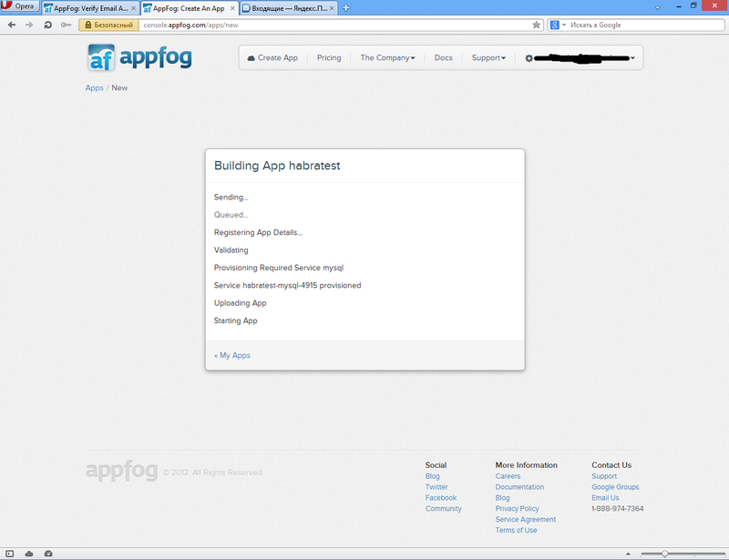This screenshot has width=729, height=560.
Task: Open Blog link under More Information
Action: pos(503,498)
